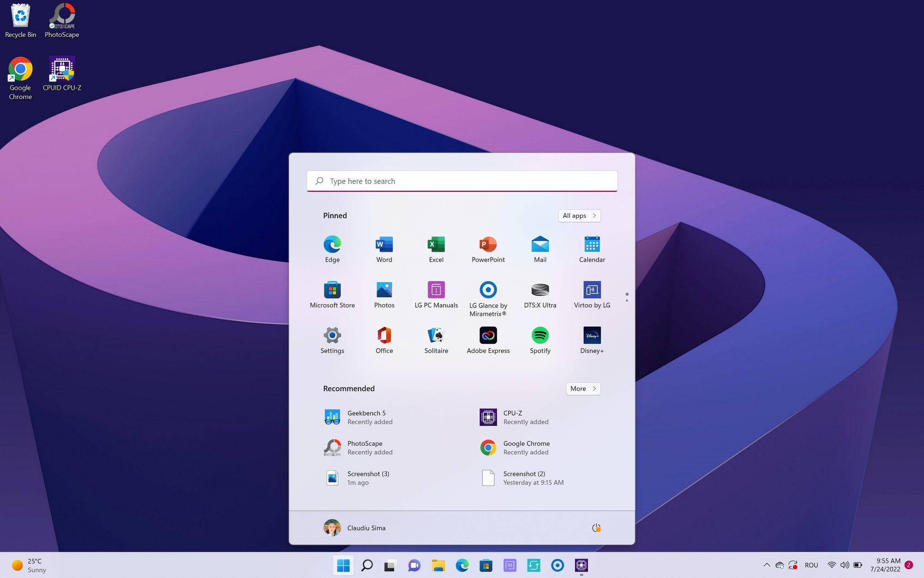
Task: Open Solitaire
Action: pyautogui.click(x=436, y=340)
